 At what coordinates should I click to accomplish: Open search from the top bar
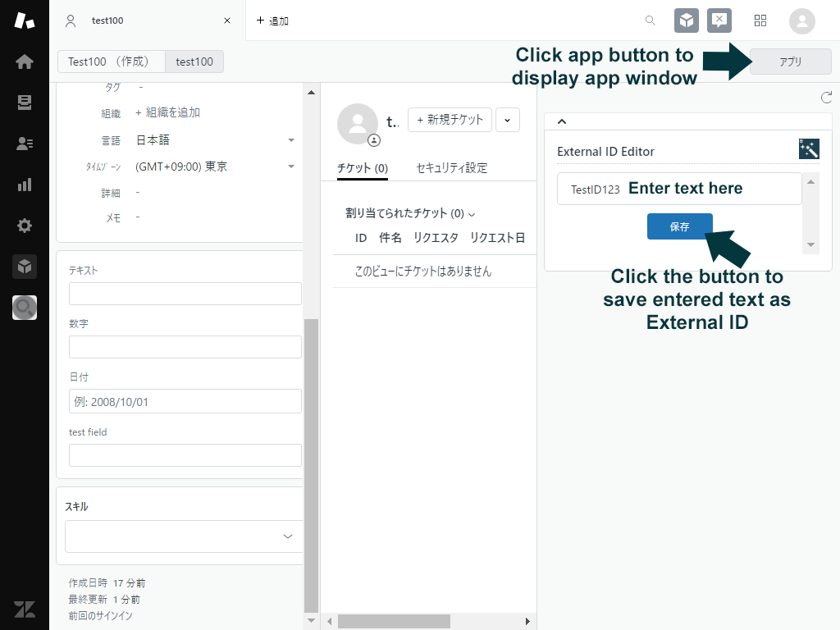650,21
